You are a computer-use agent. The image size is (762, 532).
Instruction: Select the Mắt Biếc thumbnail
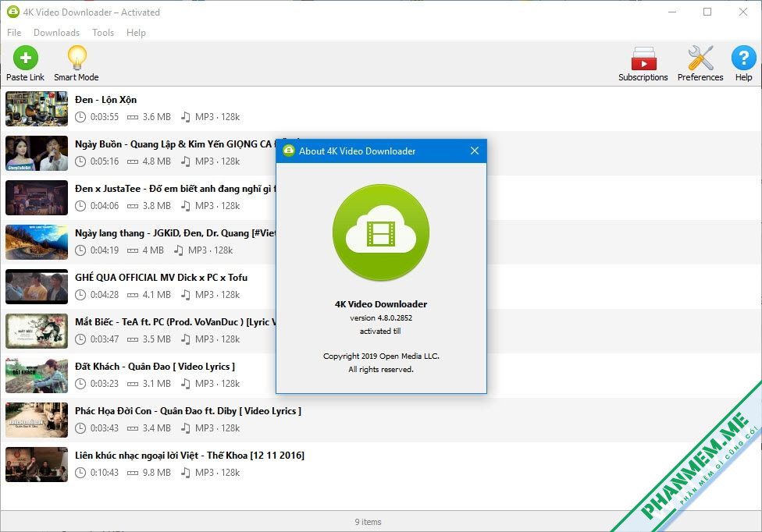tap(37, 331)
